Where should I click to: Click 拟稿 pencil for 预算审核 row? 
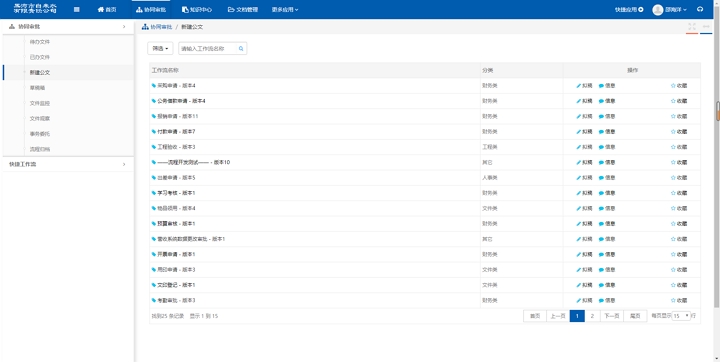tap(584, 224)
